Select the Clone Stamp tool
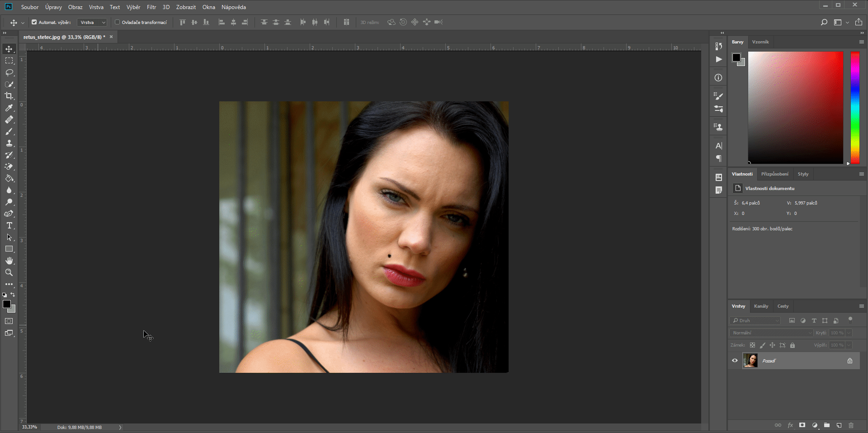The image size is (868, 433). (9, 143)
